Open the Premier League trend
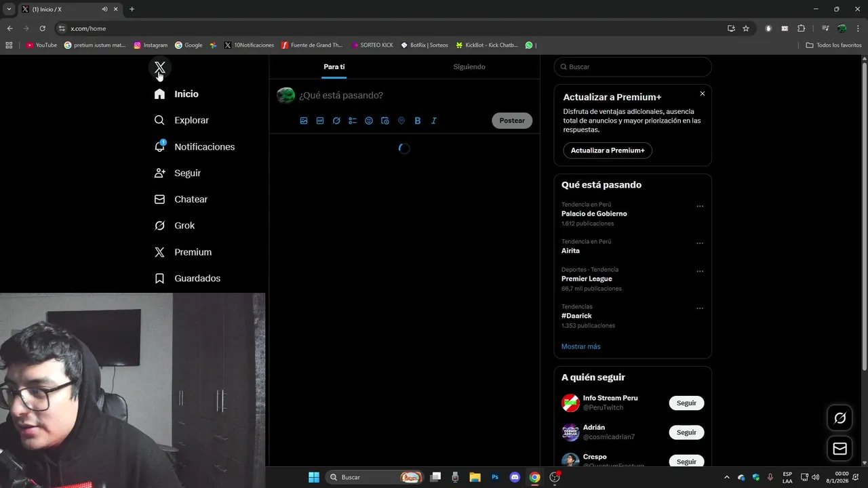This screenshot has width=868, height=488. [587, 279]
